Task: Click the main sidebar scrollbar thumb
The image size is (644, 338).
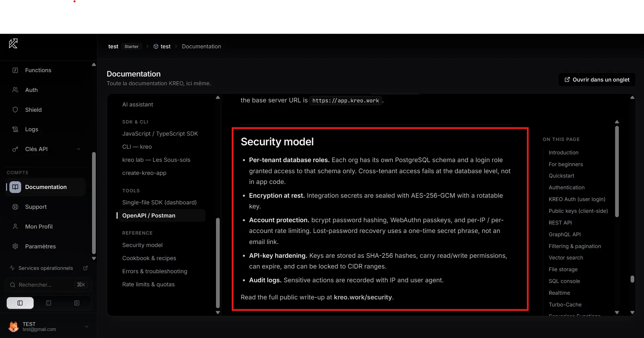Action: 94,203
